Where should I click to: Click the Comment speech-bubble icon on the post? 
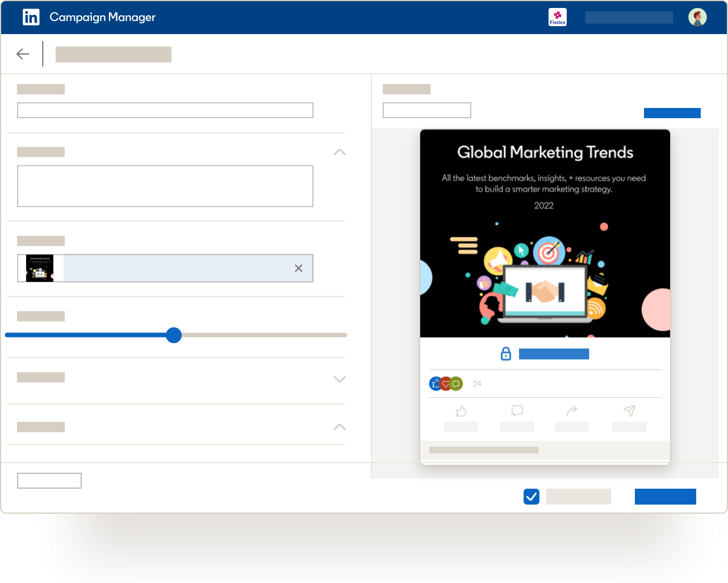tap(516, 411)
